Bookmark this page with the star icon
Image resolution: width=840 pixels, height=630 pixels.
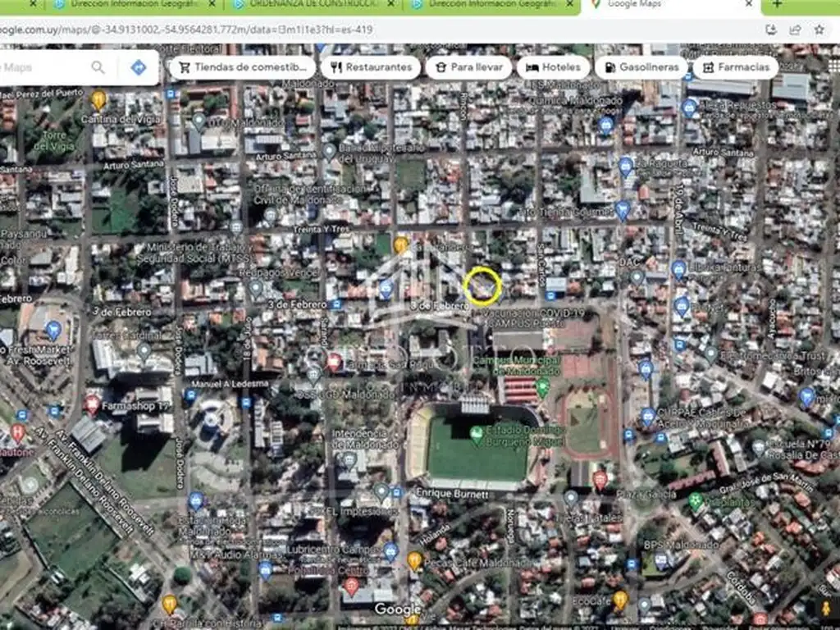click(x=819, y=30)
